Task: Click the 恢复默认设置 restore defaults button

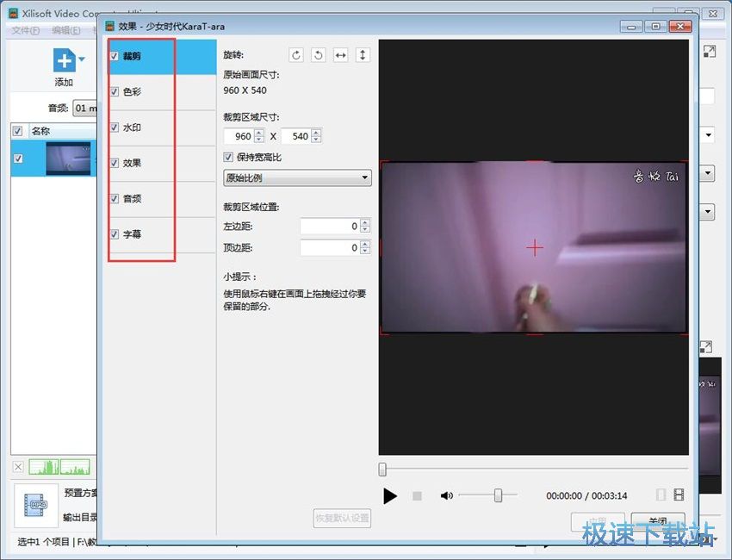Action: click(x=342, y=518)
